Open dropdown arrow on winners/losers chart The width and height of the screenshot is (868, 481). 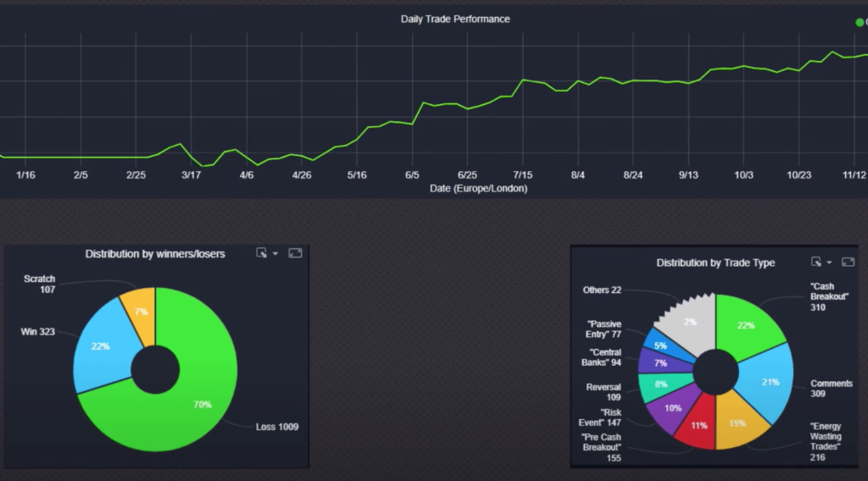point(275,253)
